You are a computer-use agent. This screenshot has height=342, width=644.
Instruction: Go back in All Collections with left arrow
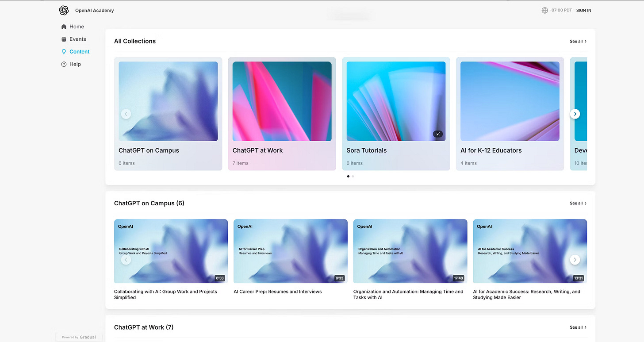[x=126, y=114]
